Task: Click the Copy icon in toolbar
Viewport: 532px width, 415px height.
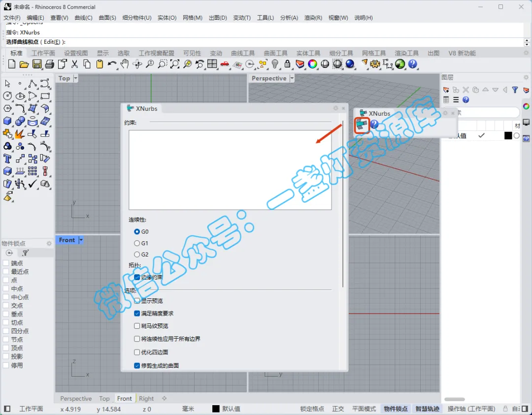Action: pyautogui.click(x=87, y=64)
